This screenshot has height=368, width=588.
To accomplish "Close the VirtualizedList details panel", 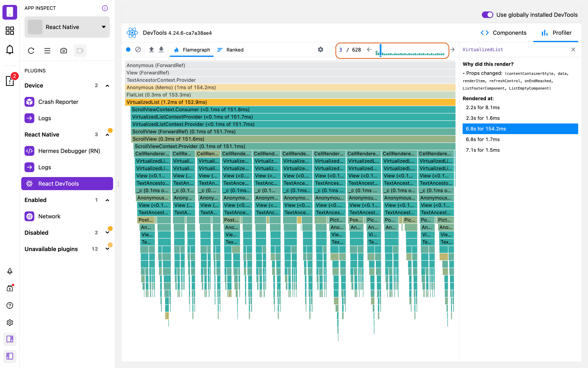I will 573,50.
